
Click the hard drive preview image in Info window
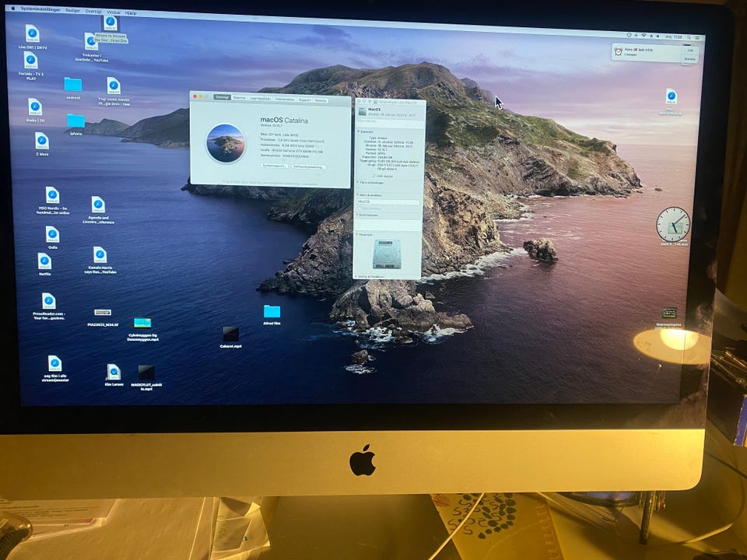tap(387, 254)
